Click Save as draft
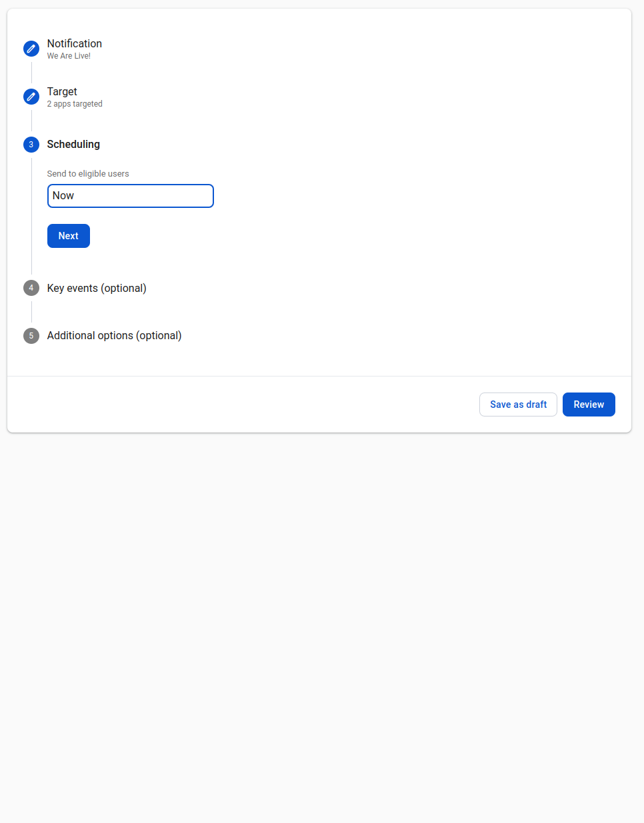The image size is (644, 823). pos(518,405)
